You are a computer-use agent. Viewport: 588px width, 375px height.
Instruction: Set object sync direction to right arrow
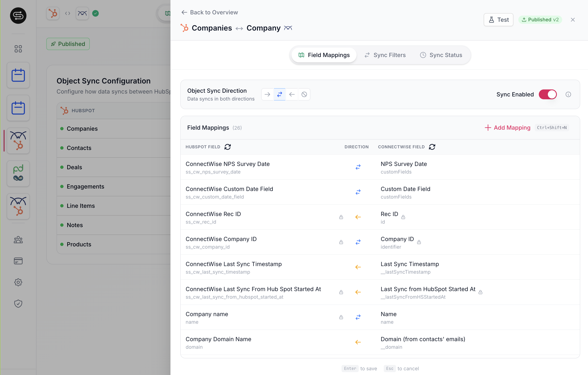267,94
